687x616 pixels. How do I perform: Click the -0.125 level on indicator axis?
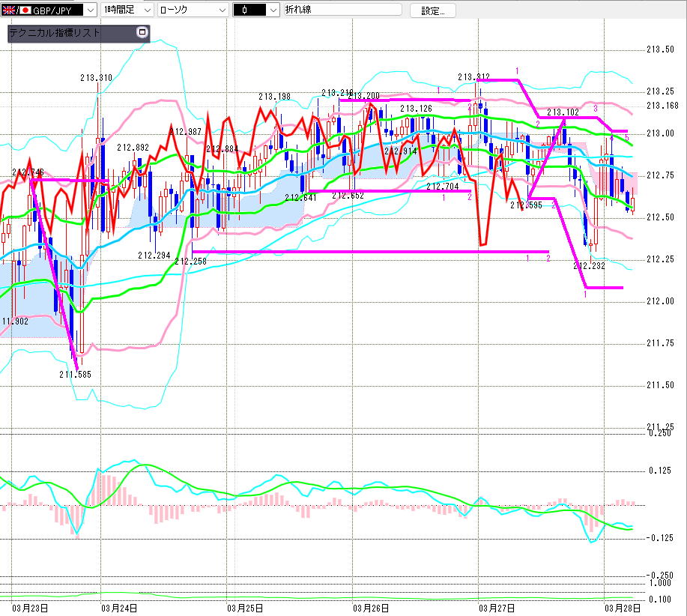coord(659,537)
